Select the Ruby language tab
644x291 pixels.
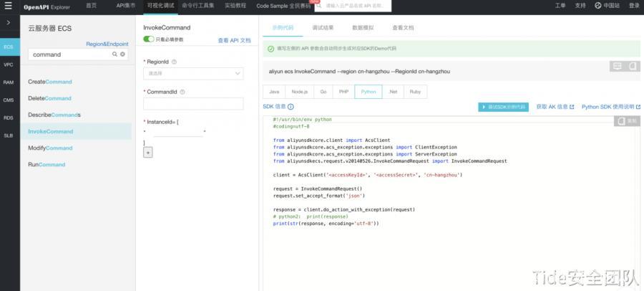click(x=415, y=92)
